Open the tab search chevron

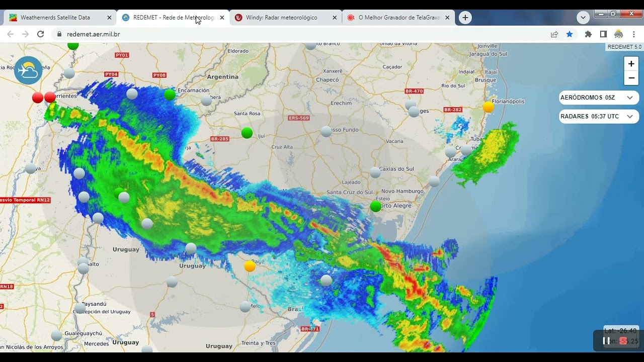tap(583, 18)
